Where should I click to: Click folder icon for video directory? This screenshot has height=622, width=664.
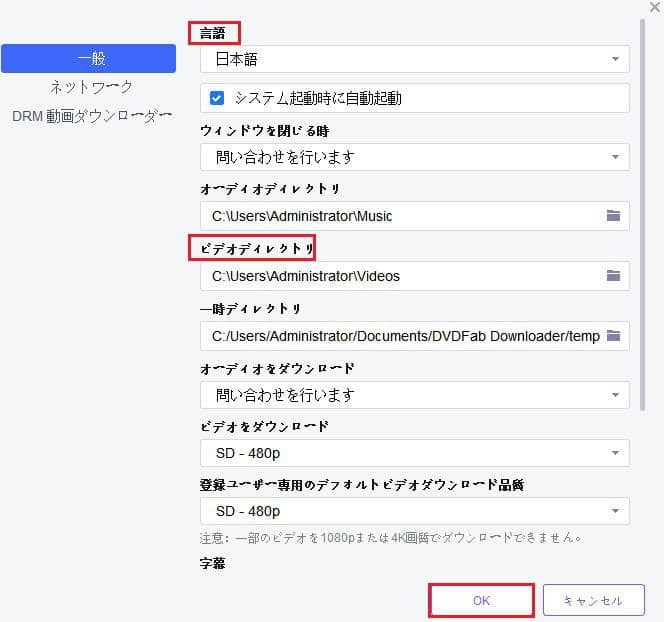pyautogui.click(x=614, y=276)
